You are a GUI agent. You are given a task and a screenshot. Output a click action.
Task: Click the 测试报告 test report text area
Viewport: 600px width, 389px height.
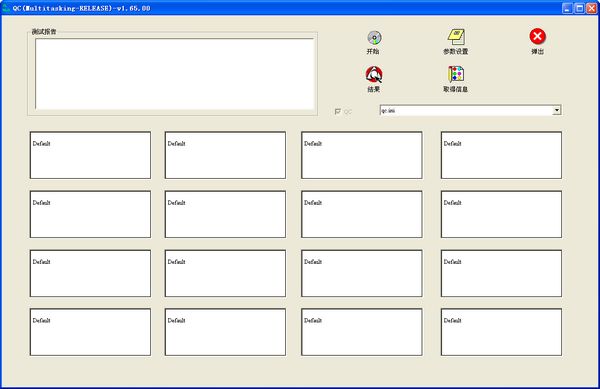[175, 74]
